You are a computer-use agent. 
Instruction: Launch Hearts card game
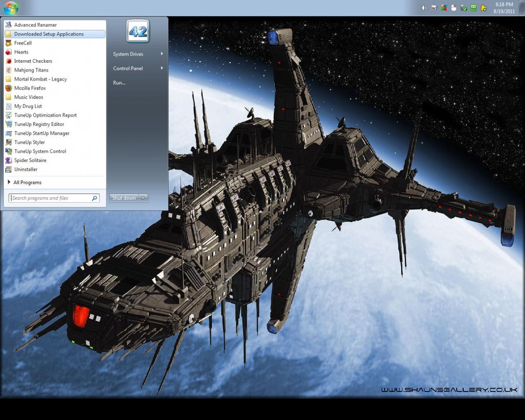pyautogui.click(x=54, y=52)
